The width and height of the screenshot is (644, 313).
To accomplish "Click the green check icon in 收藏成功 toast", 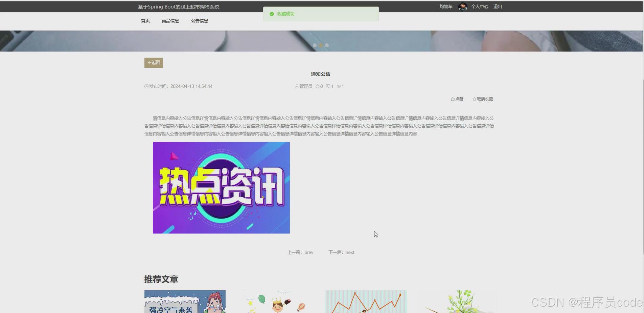I will (272, 14).
